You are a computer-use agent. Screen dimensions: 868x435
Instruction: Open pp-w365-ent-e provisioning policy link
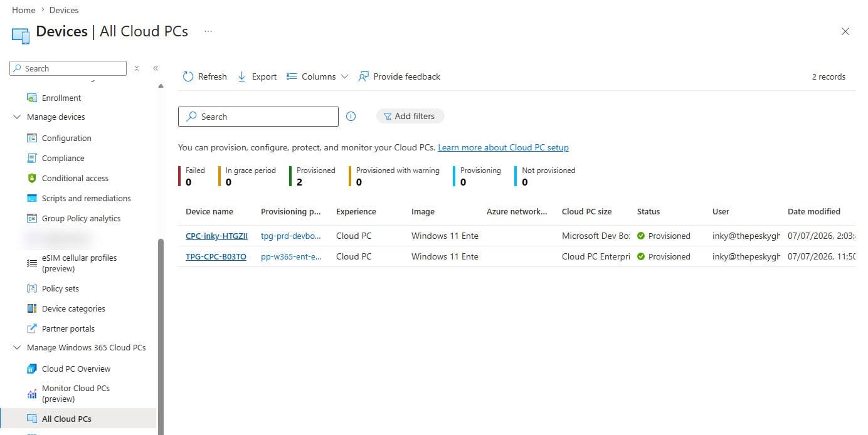click(291, 256)
